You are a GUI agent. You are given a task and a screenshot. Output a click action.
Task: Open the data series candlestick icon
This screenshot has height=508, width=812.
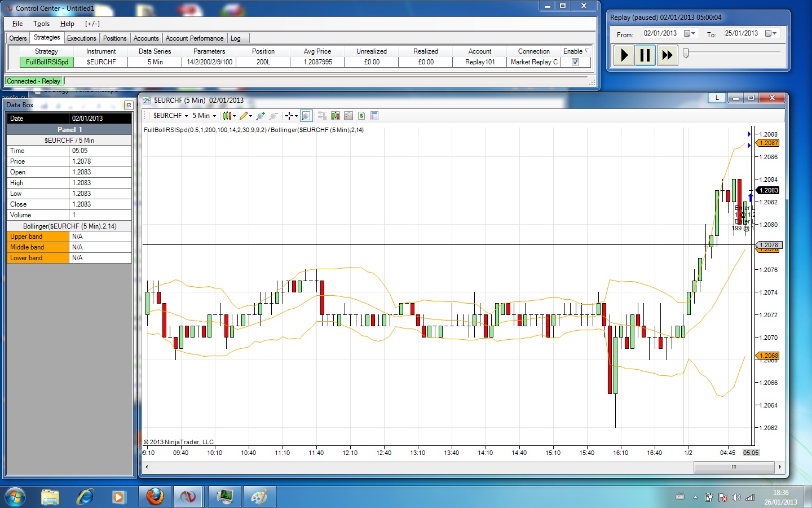[x=336, y=116]
